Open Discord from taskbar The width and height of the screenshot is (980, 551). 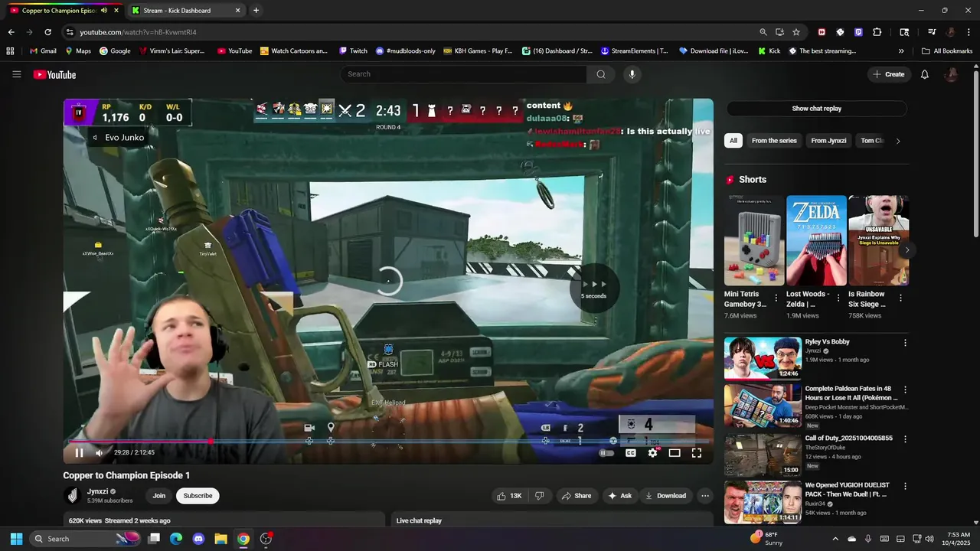[198, 539]
